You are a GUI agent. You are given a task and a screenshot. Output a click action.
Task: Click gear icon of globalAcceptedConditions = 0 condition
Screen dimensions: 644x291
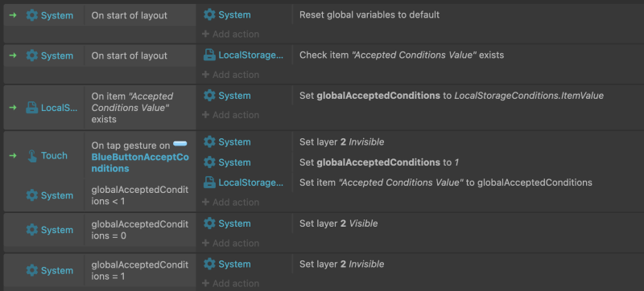(x=31, y=230)
